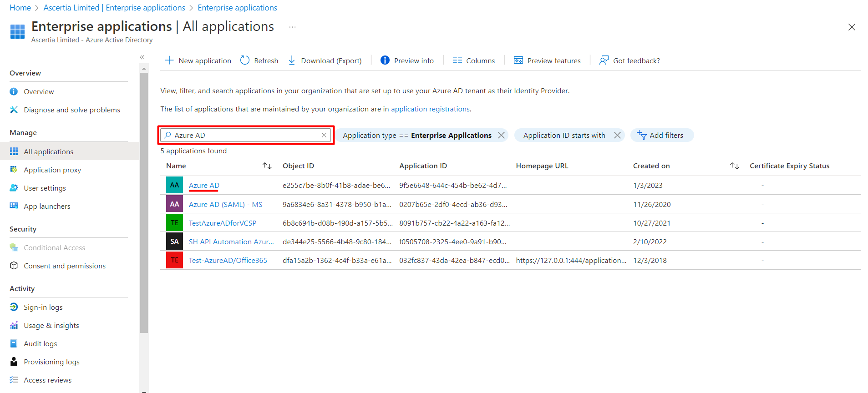This screenshot has width=868, height=393.
Task: Click the Homepage URL column header
Action: pyautogui.click(x=542, y=166)
